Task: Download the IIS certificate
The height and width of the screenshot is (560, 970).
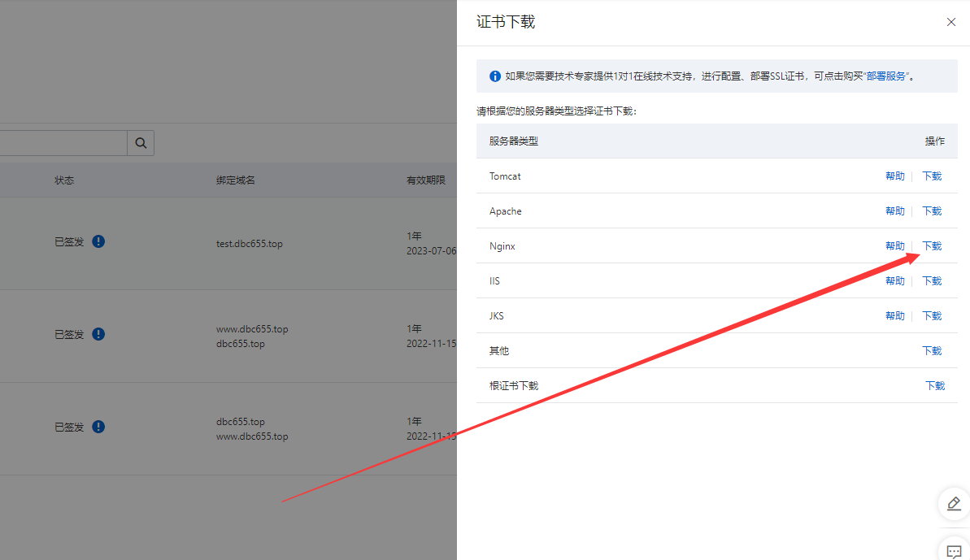Action: pos(932,281)
